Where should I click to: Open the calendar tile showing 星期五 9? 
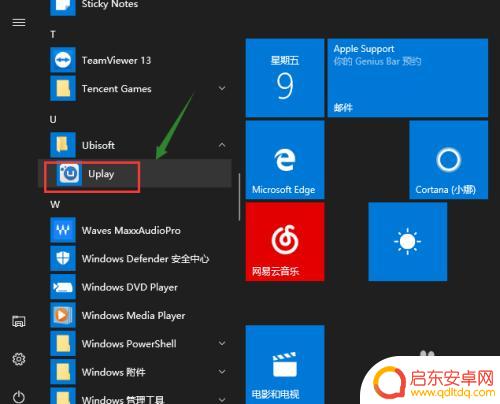tap(285, 78)
